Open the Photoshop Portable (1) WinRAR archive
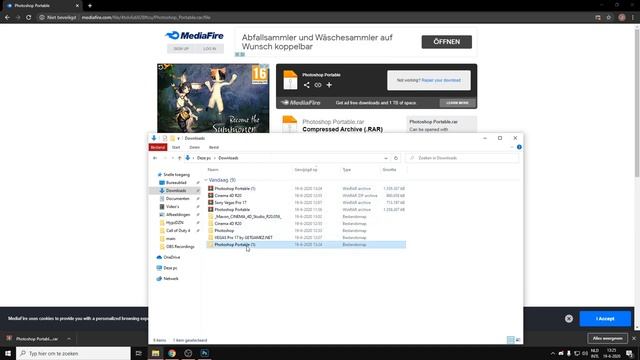 (306, 189)
